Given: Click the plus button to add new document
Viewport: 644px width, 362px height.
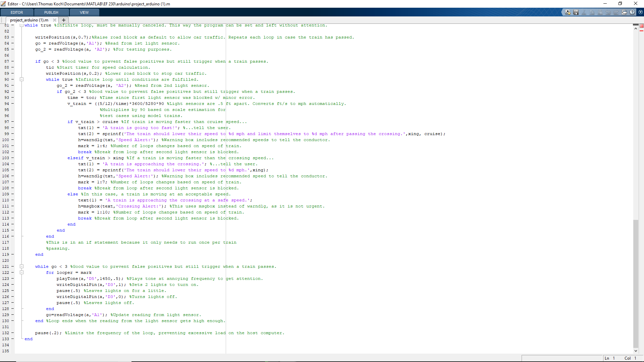Looking at the screenshot, I should [64, 20].
